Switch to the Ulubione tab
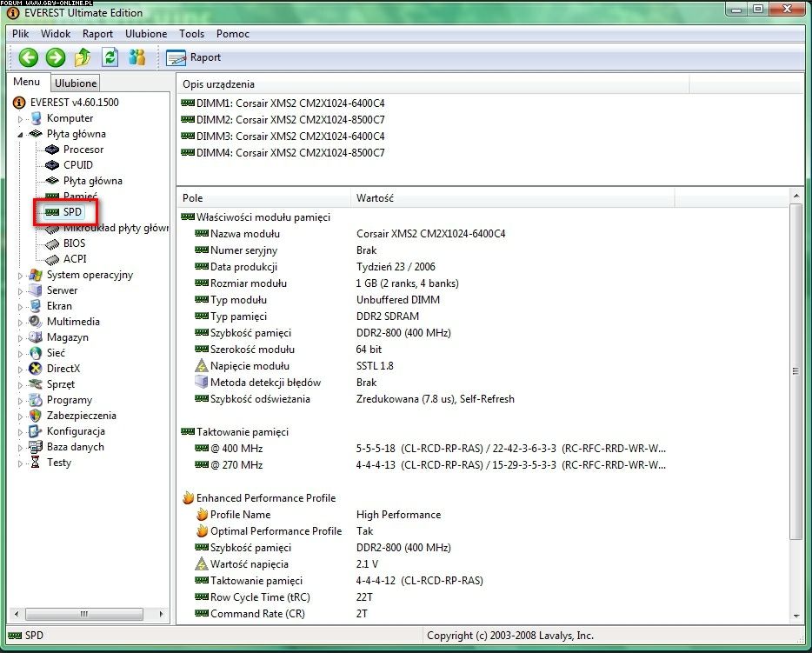This screenshot has width=812, height=653. [75, 83]
